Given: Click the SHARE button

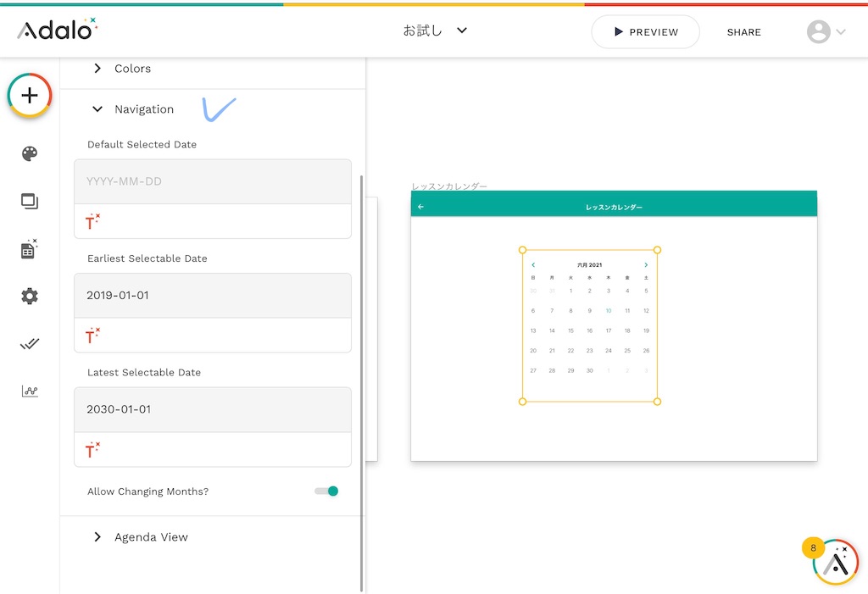Looking at the screenshot, I should [x=743, y=32].
